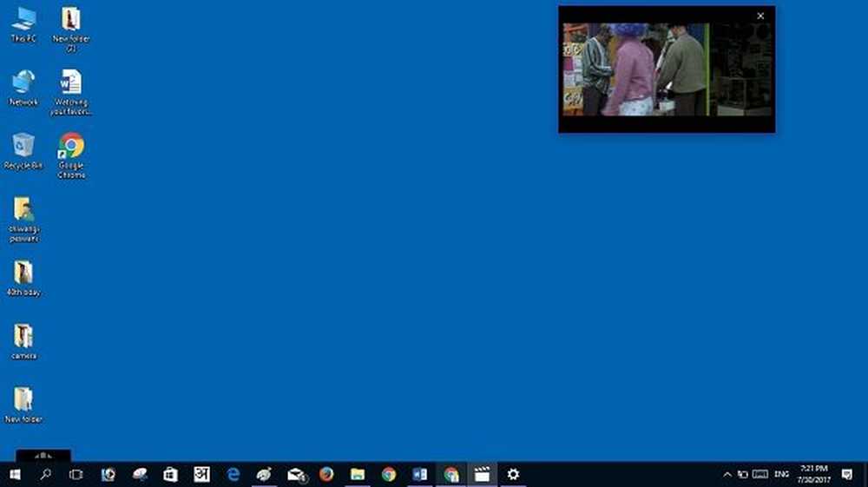Open Microsoft Store from the taskbar
Viewport: 868px width, 487px height.
171,474
